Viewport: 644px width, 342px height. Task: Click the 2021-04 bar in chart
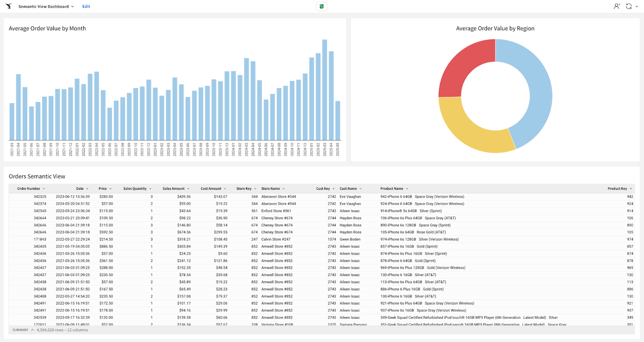click(18, 107)
